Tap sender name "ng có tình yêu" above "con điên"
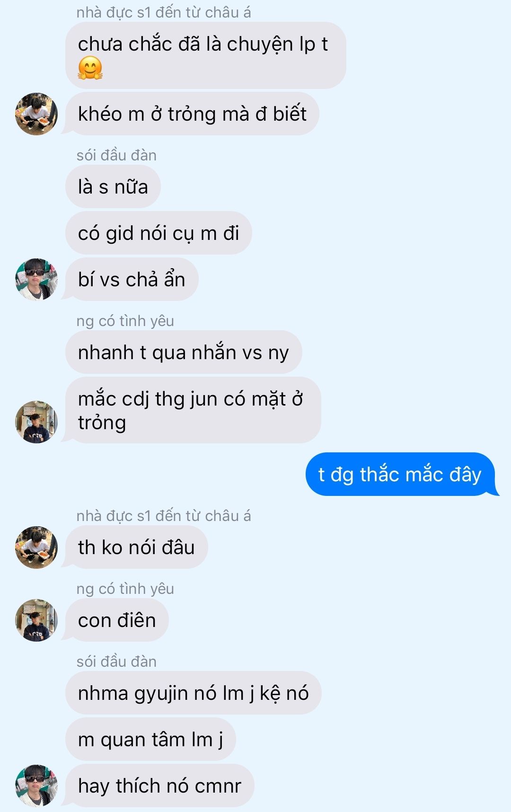This screenshot has width=511, height=812. pyautogui.click(x=125, y=589)
